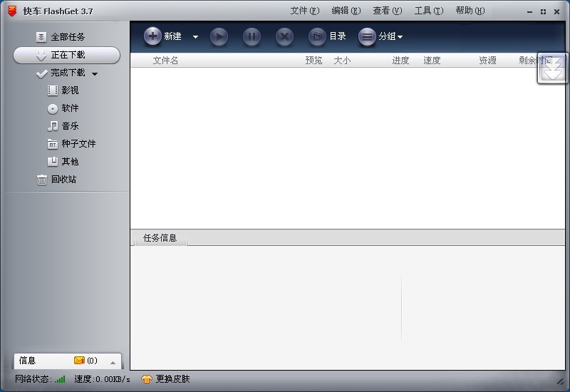
Task: Expand the 分组 dropdown arrow
Action: click(400, 37)
